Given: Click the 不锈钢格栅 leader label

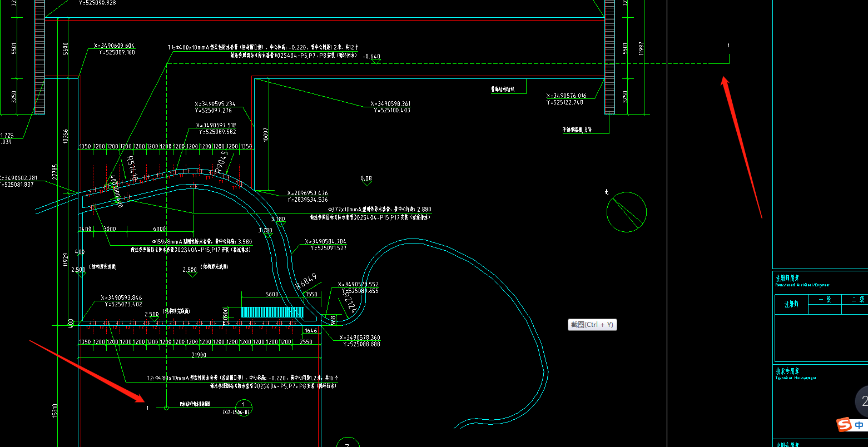Looking at the screenshot, I should [x=577, y=130].
